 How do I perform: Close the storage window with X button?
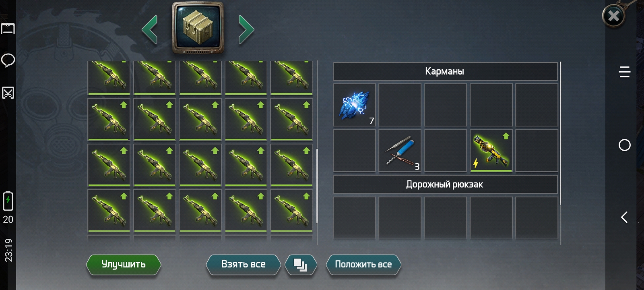613,16
